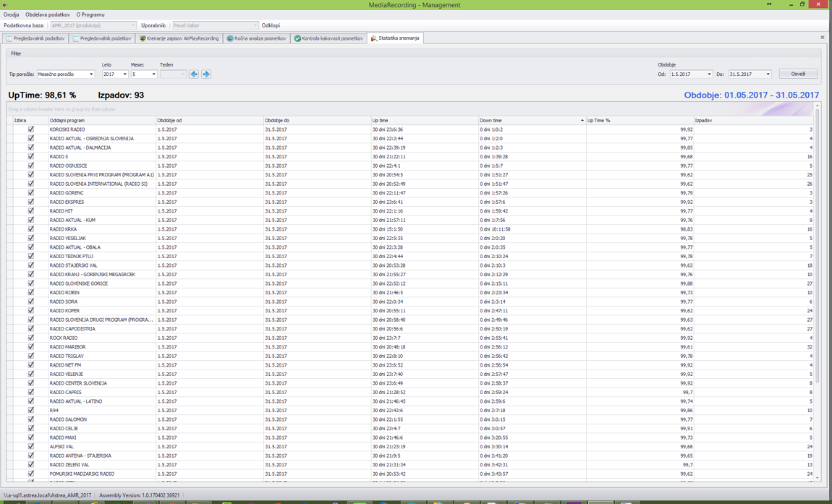
Task: Click the double-arrow icon in title bar
Action: pos(769,4)
